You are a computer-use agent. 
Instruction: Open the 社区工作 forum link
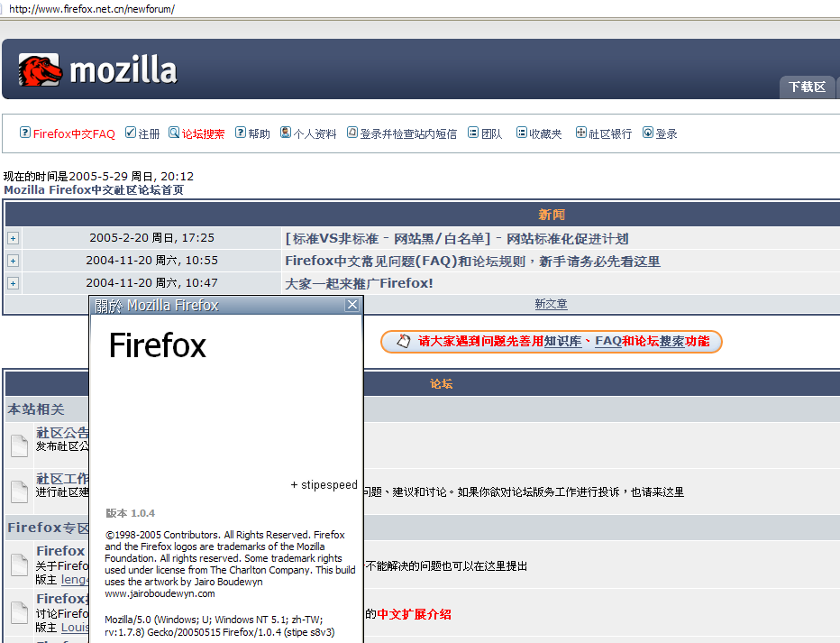(x=63, y=479)
